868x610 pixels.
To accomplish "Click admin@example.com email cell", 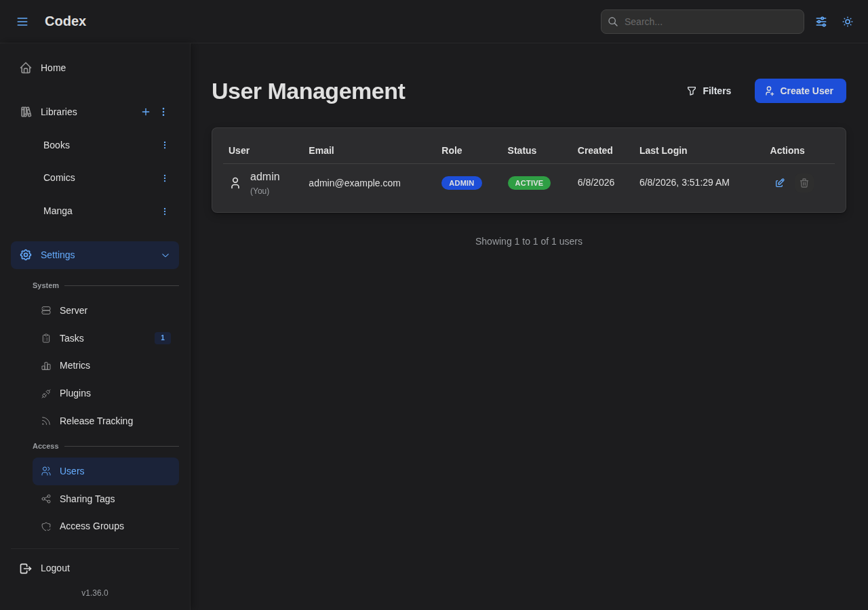I will 355,183.
